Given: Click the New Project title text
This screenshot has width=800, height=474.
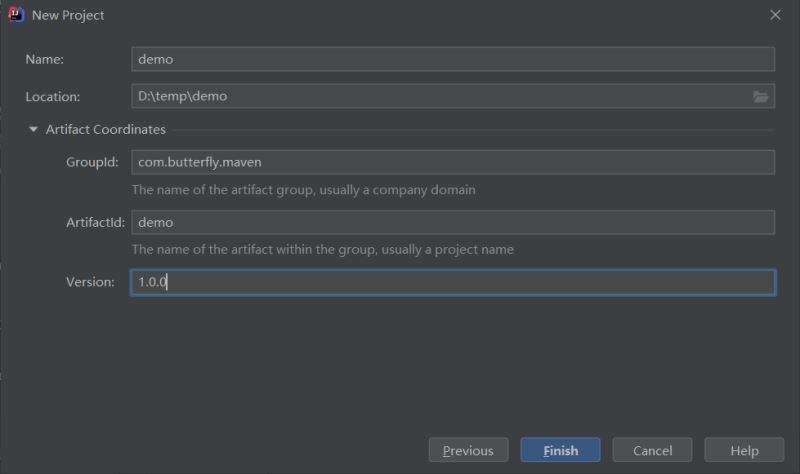Looking at the screenshot, I should point(68,15).
